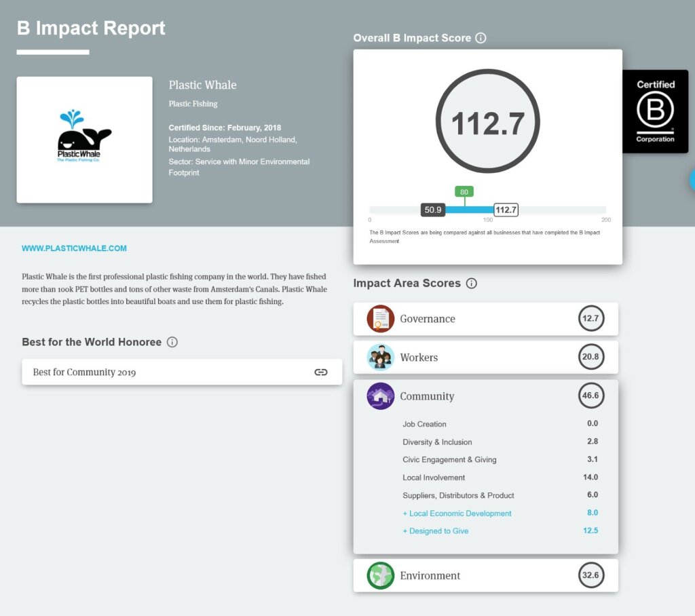This screenshot has height=616, width=695.
Task: Open the WWW.PLASTICWHALE.COM website link
Action: coord(74,248)
